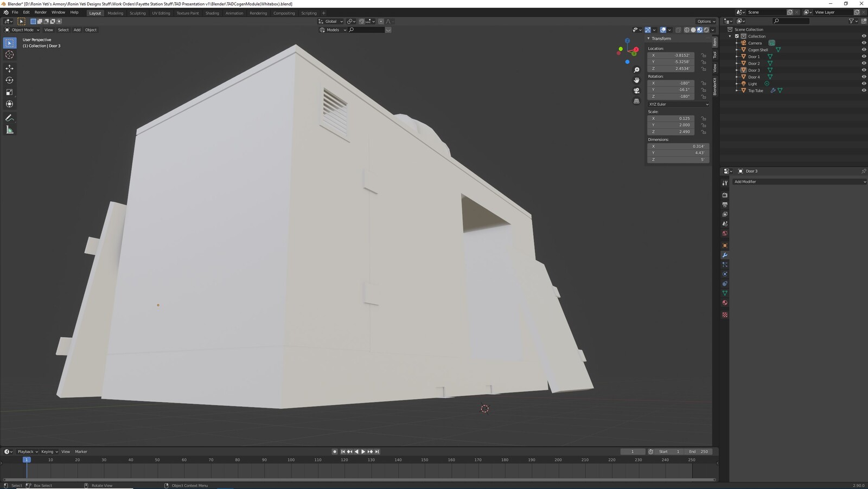Toggle lock on Scale Z

[x=704, y=132]
